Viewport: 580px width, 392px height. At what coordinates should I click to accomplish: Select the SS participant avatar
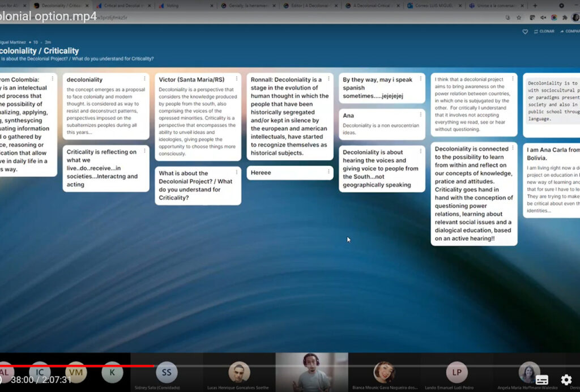pyautogui.click(x=167, y=372)
